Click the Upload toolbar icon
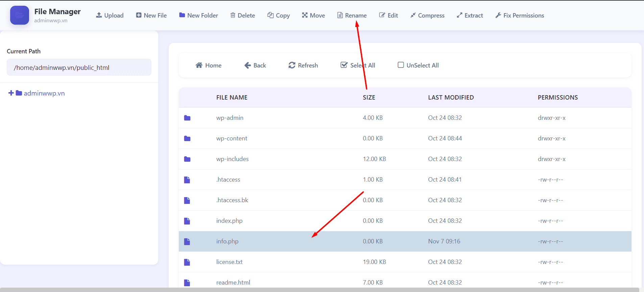The image size is (644, 292). tap(99, 15)
